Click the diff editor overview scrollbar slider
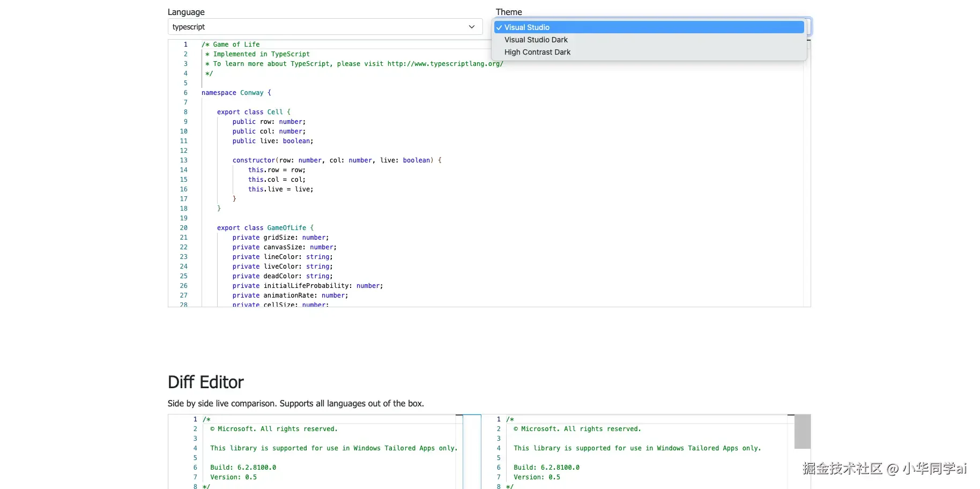Screen dimensions: 980x489 pyautogui.click(x=803, y=431)
